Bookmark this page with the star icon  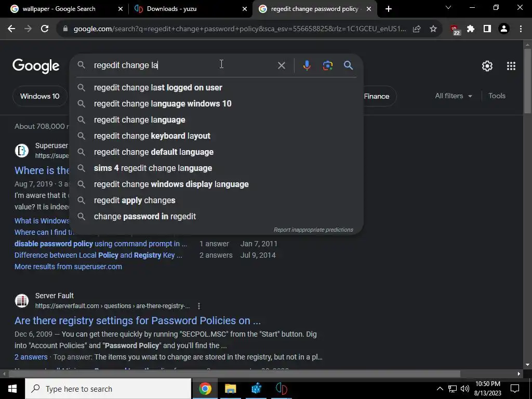[x=433, y=29]
